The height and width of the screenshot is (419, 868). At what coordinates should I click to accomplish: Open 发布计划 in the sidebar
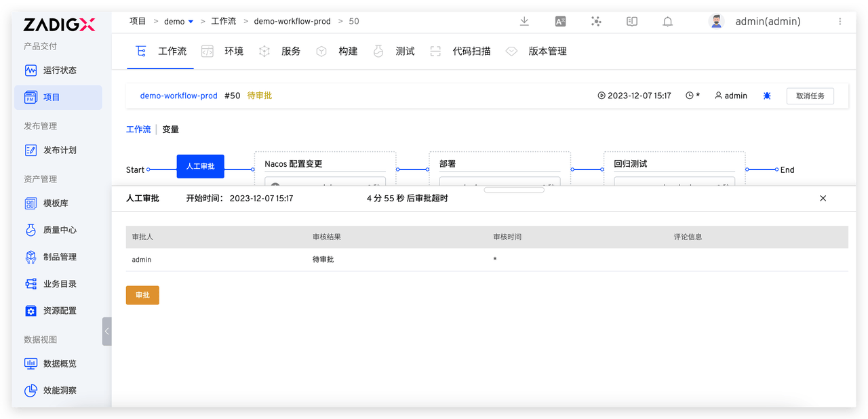pyautogui.click(x=58, y=151)
